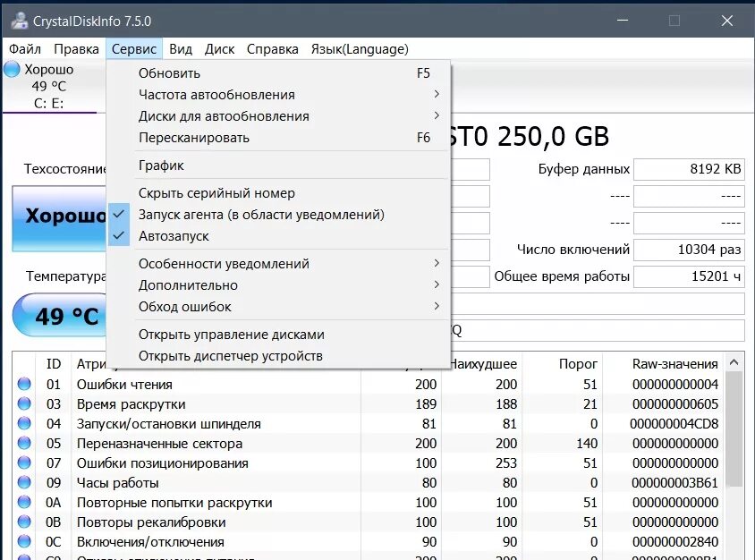Click the status orb for Часы работы
Screen dimensions: 755x560
24,483
